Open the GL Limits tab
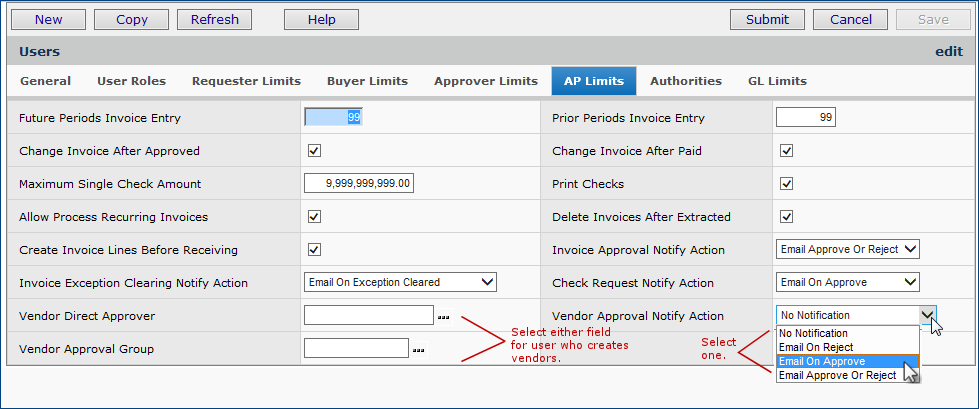The height and width of the screenshot is (409, 979). [777, 81]
